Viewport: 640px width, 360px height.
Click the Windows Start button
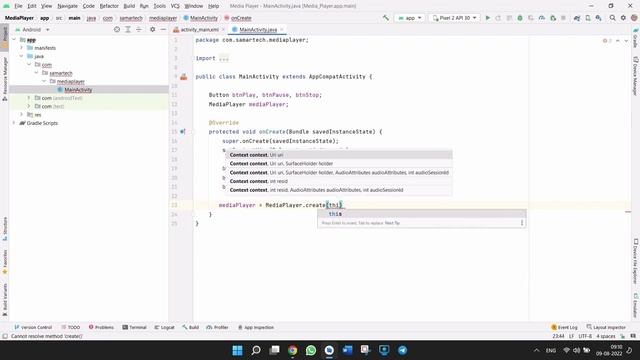tap(238, 350)
